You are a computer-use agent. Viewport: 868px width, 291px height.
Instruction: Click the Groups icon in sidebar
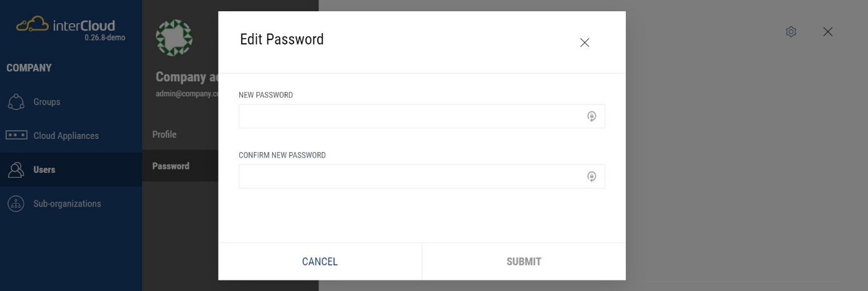[16, 102]
